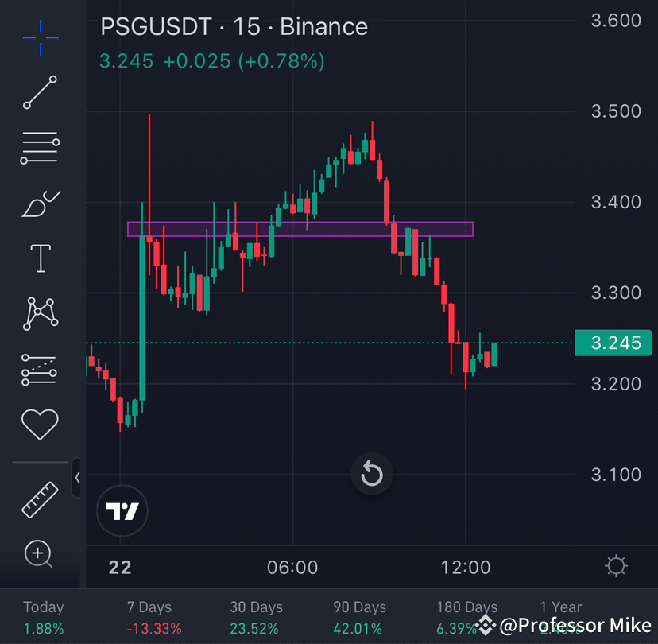This screenshot has height=644, width=658.
Task: Pick the heart emoji drawing tool
Action: (x=40, y=423)
